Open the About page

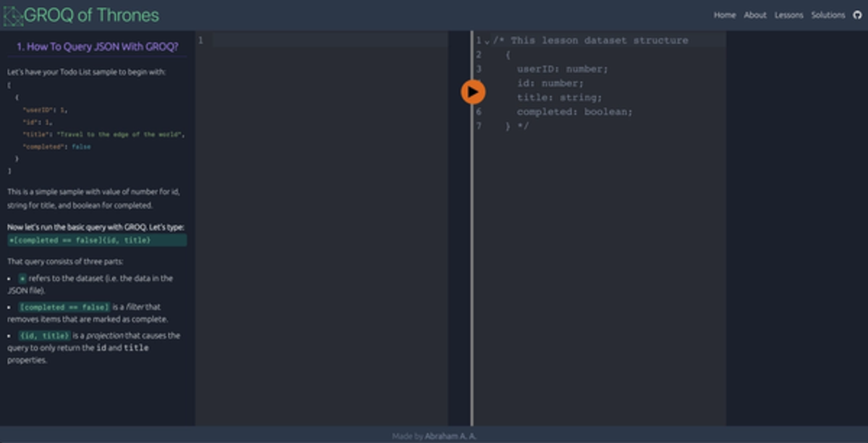coord(755,14)
